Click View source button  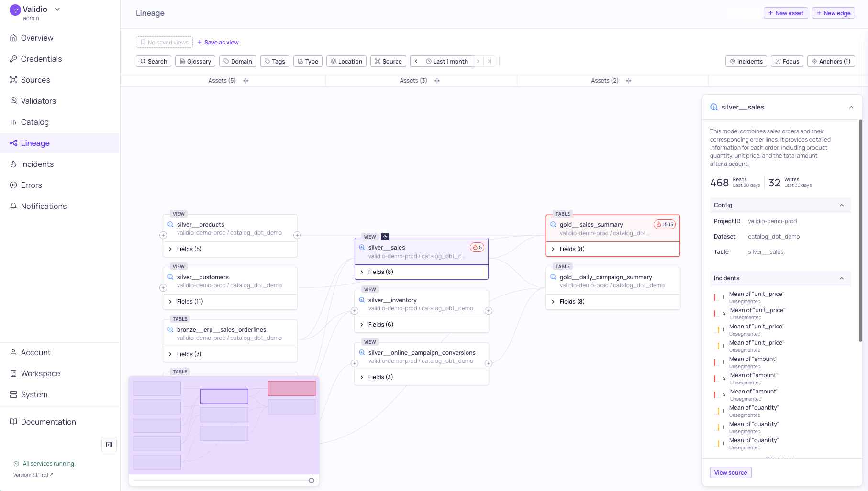click(731, 472)
